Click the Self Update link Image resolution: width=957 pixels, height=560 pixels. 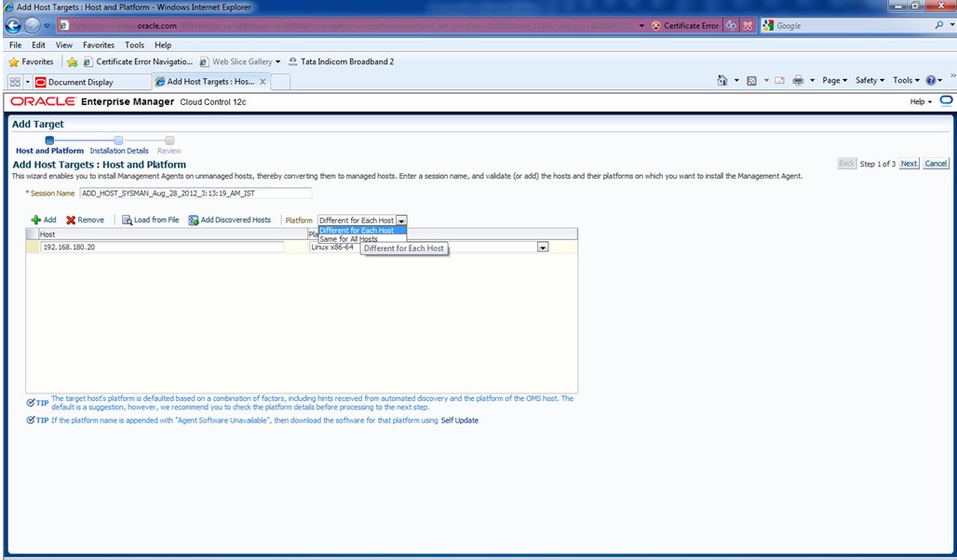point(460,420)
